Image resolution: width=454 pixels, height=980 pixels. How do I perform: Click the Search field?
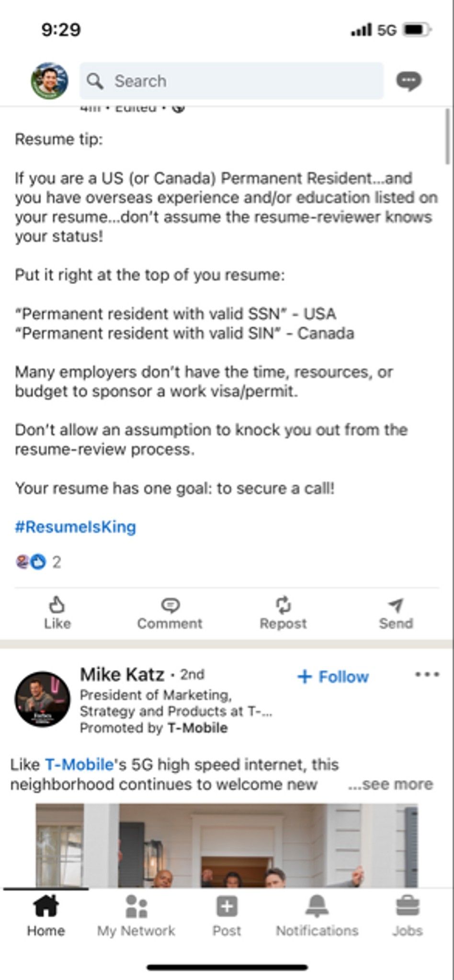(x=232, y=81)
